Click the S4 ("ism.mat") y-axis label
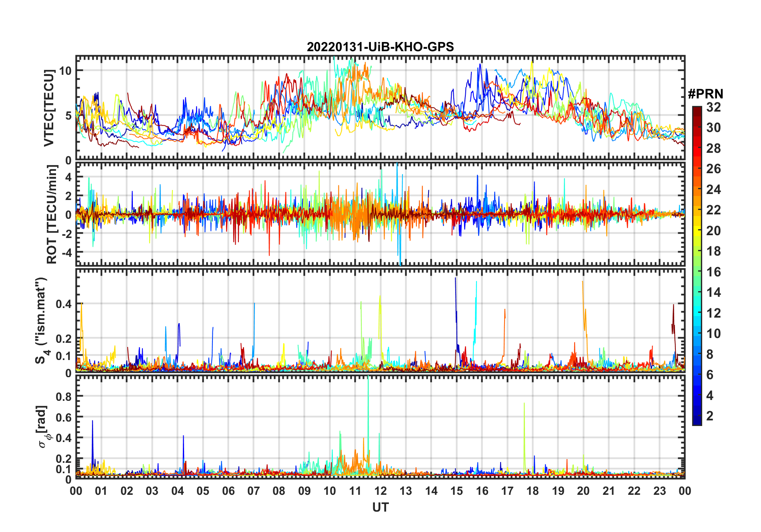 coord(42,321)
